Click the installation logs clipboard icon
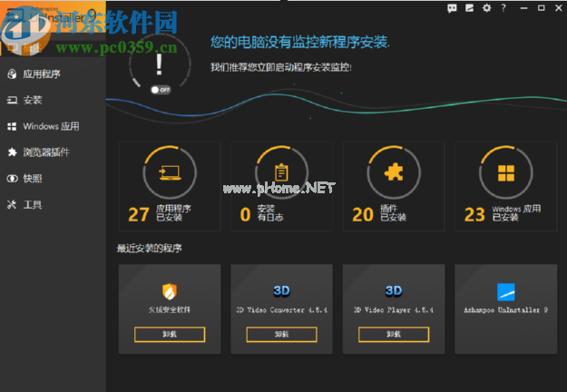567x392 pixels. pos(280,173)
